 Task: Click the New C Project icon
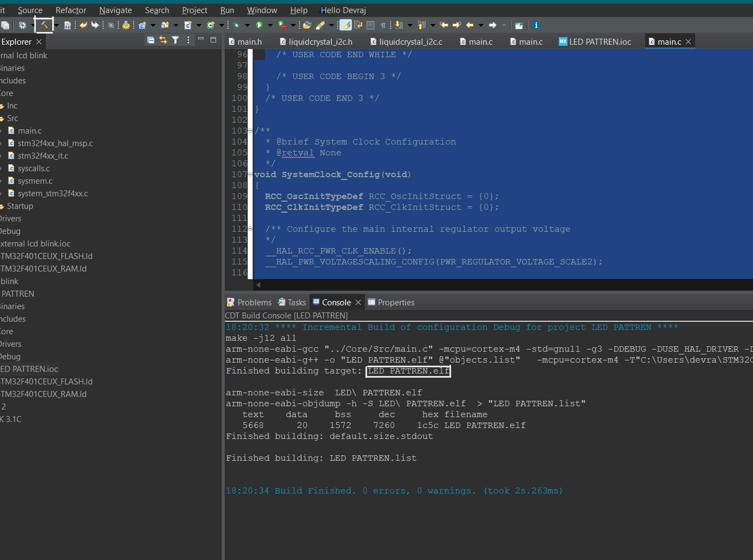[142, 25]
